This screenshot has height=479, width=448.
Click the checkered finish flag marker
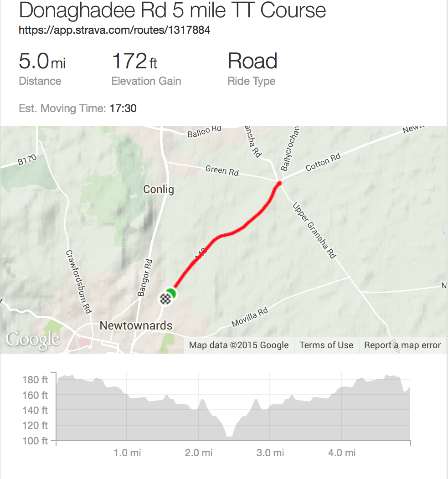(165, 299)
